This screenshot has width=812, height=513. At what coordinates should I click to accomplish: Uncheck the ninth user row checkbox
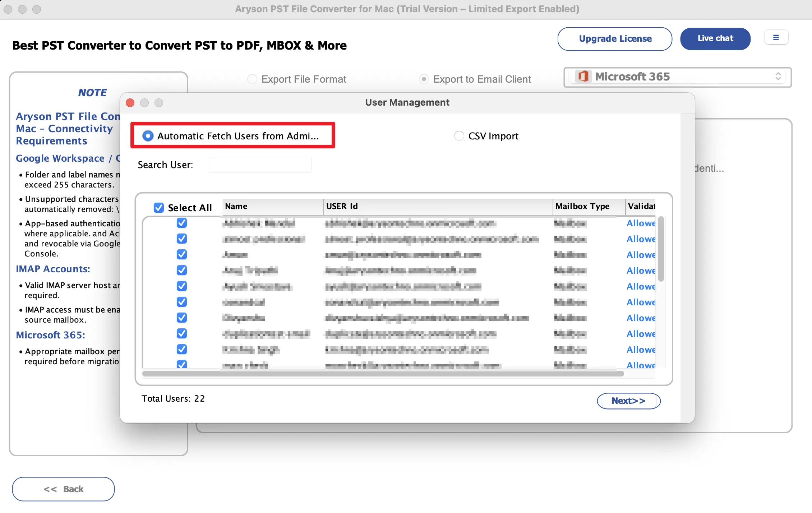tap(182, 350)
